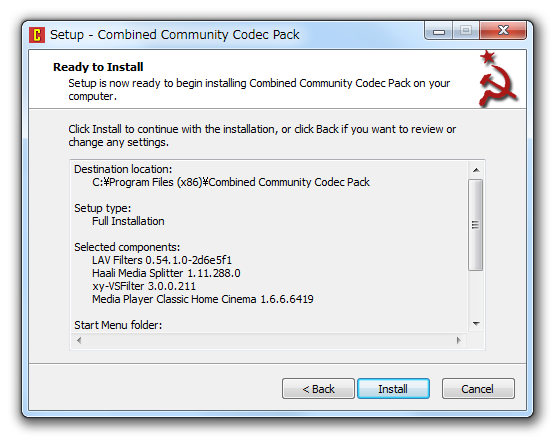
Task: Click the horizontal scrollbar left arrow
Action: click(79, 340)
